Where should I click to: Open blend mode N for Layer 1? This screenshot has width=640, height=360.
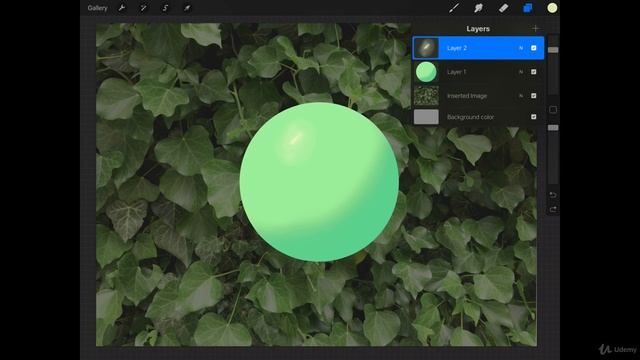coord(521,72)
